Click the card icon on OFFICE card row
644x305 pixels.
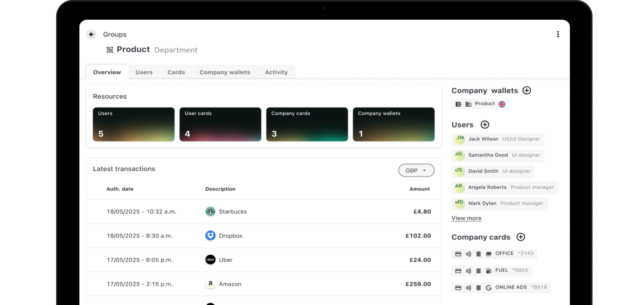pos(458,254)
